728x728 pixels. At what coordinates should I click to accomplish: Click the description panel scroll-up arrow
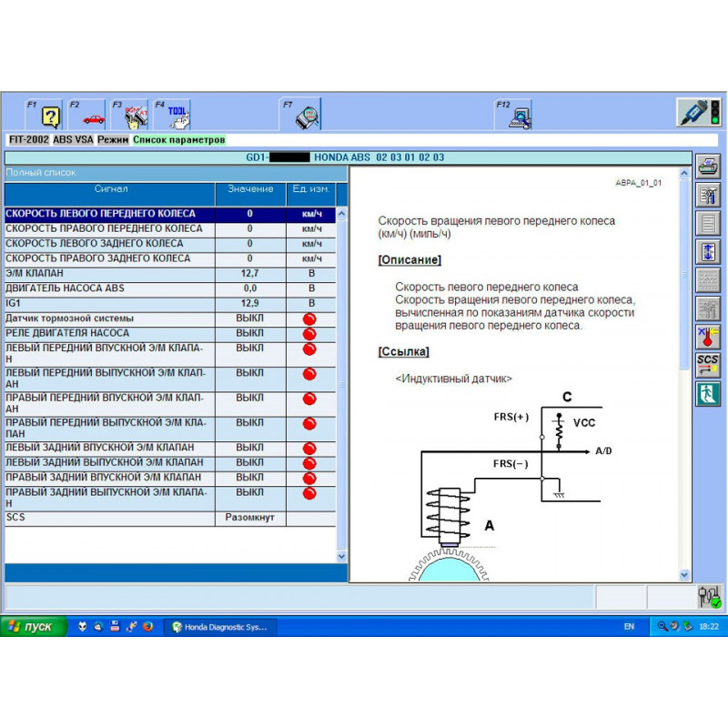click(x=685, y=172)
